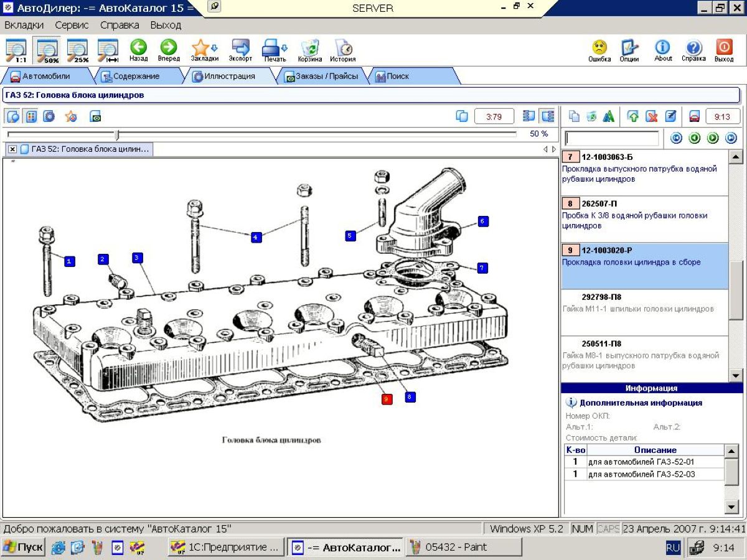
Task: Click row 'для автомобилей ГАЗ-52-01'
Action: coord(644,462)
